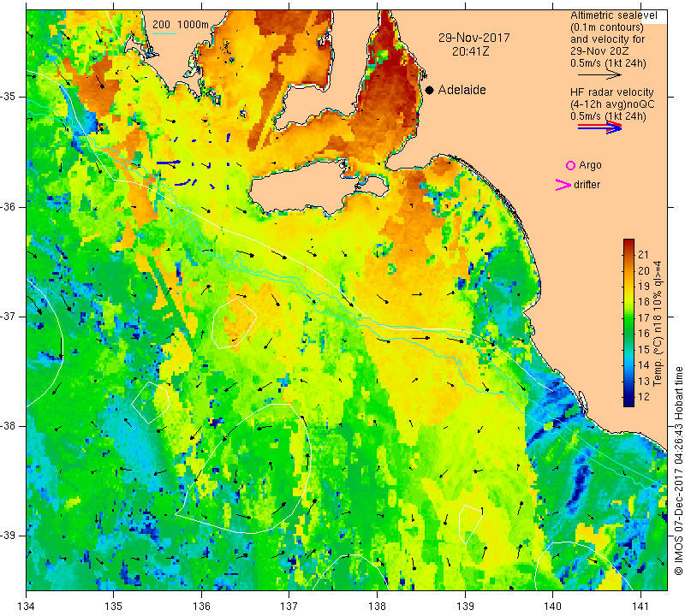The height and width of the screenshot is (616, 685).
Task: Click the 'Argo' legend label
Action: click(x=590, y=165)
